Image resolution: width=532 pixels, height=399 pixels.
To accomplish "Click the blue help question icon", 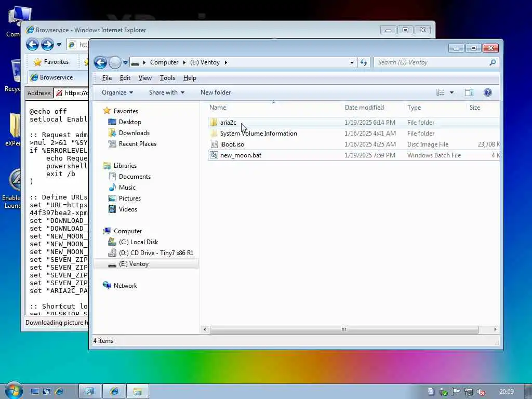I will (x=487, y=92).
